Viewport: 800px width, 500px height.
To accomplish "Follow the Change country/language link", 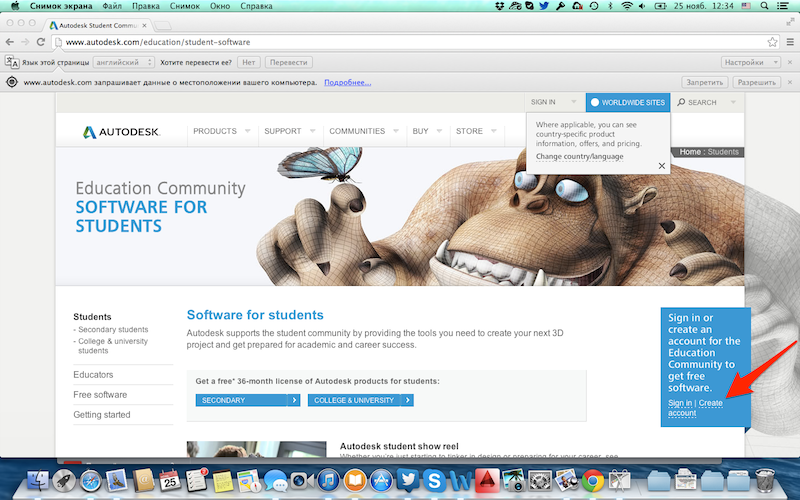I will 579,156.
